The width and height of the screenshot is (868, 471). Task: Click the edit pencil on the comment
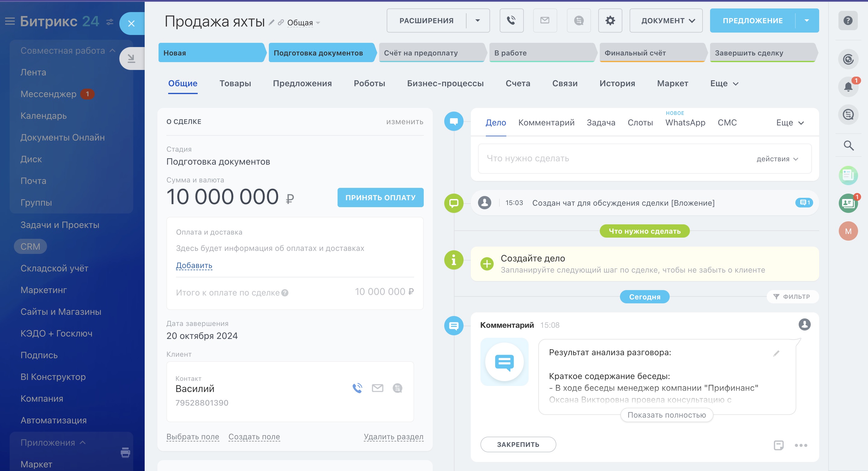coord(776,353)
